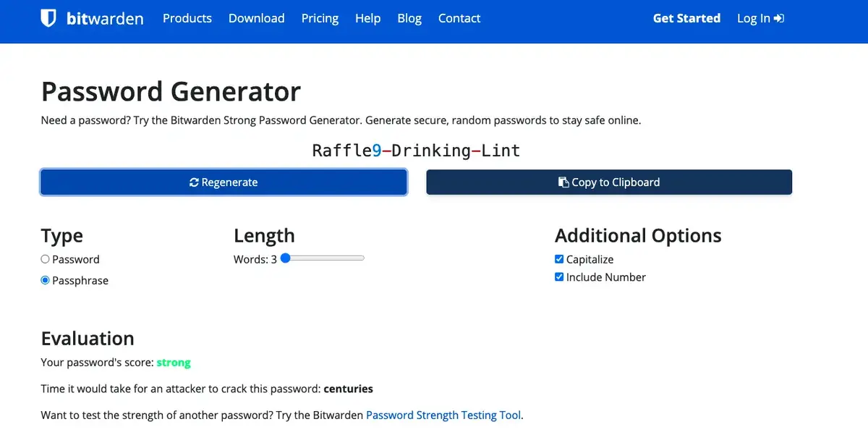Open the Products menu

point(187,18)
